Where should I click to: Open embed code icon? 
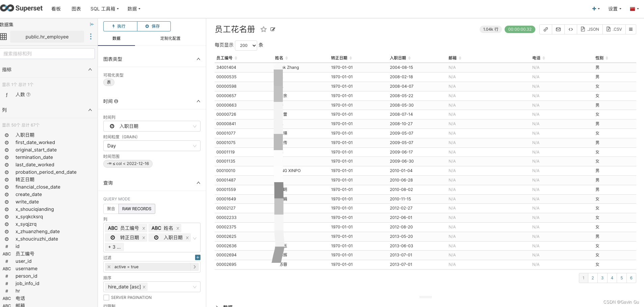coord(571,29)
